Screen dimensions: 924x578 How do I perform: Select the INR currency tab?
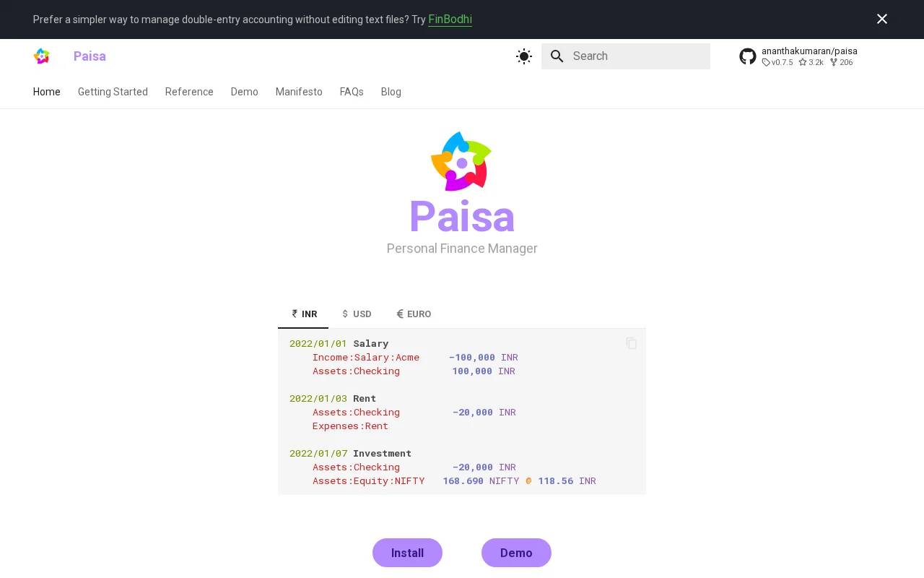(x=303, y=314)
